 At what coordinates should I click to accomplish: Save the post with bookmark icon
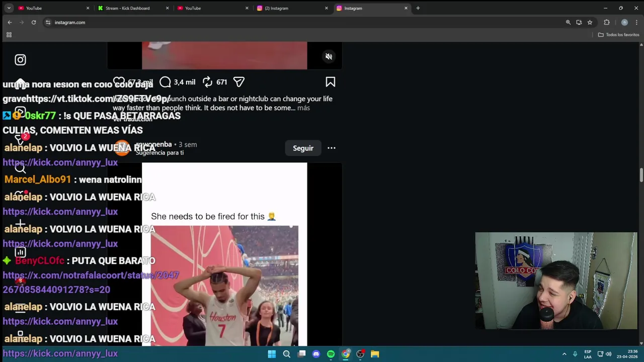pos(331,82)
